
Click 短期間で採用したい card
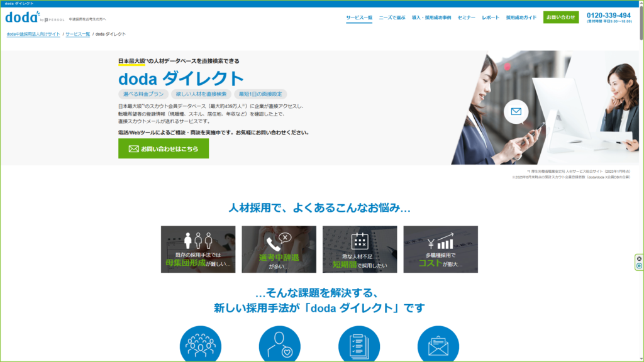[x=360, y=249]
